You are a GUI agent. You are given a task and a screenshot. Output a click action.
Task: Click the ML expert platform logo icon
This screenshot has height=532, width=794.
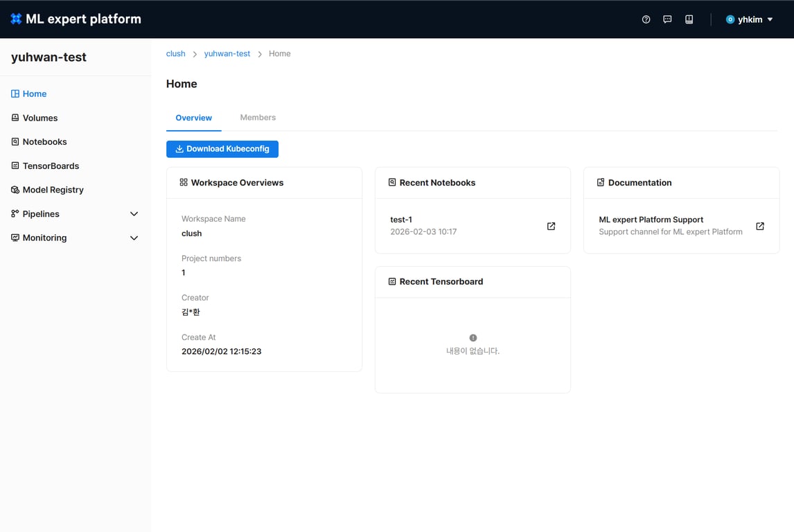(16, 19)
